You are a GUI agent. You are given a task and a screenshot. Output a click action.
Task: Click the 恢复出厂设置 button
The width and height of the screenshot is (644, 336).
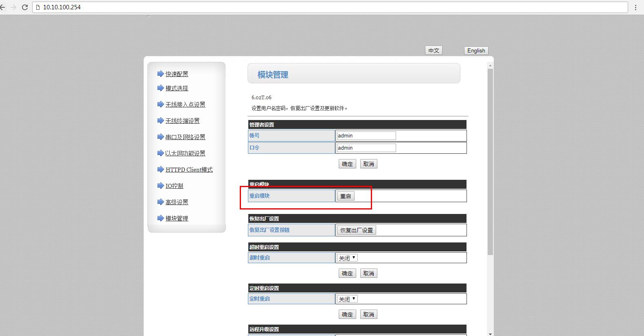(x=356, y=230)
